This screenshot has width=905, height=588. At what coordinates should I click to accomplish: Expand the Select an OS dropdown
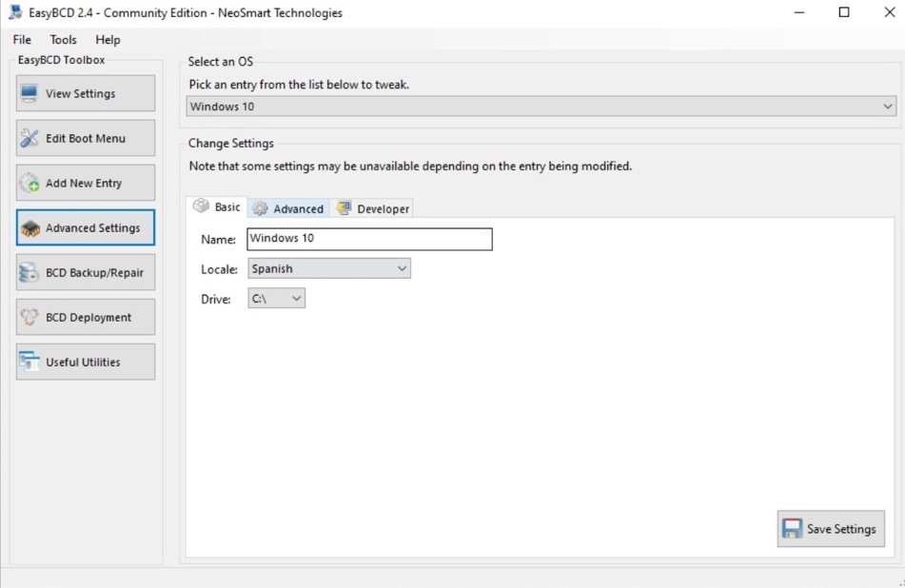click(887, 107)
